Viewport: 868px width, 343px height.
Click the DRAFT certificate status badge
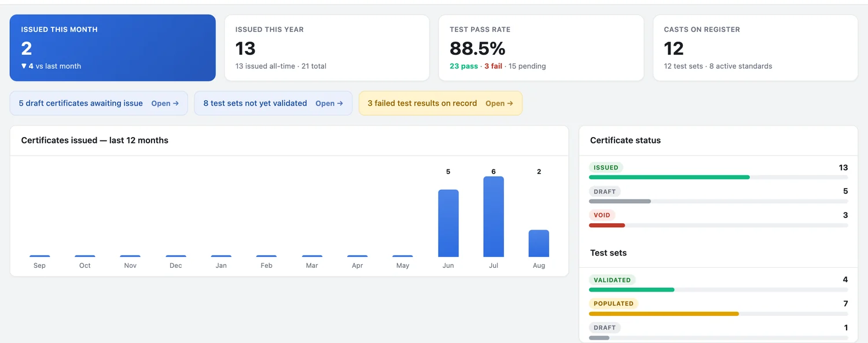(x=605, y=191)
